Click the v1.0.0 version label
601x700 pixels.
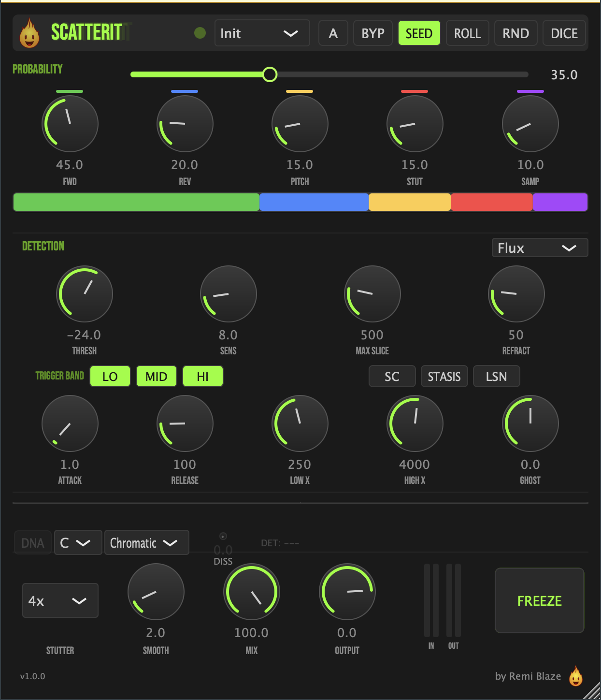pyautogui.click(x=33, y=676)
